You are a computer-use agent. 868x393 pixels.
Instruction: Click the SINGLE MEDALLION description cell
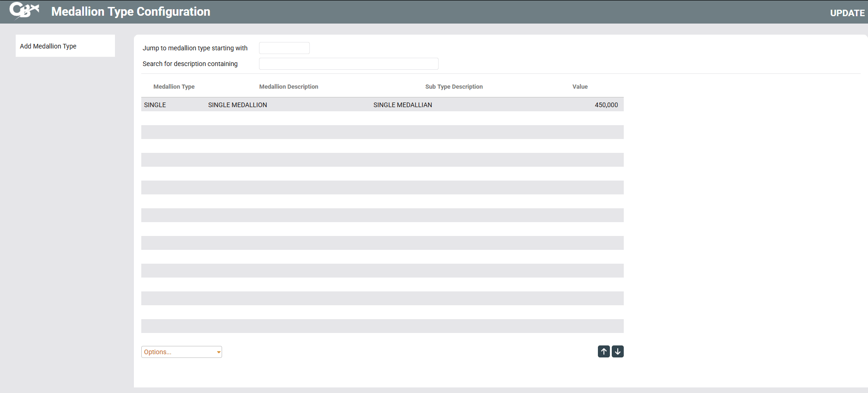tap(237, 105)
